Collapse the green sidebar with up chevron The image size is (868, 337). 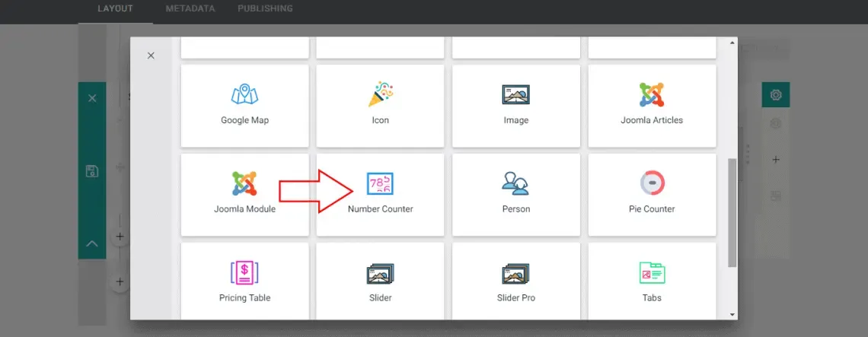pos(92,243)
